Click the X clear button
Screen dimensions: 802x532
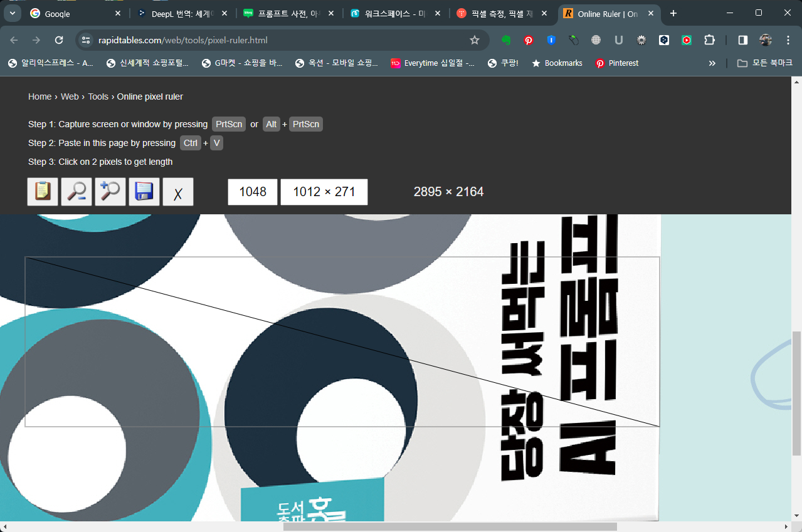pos(178,192)
